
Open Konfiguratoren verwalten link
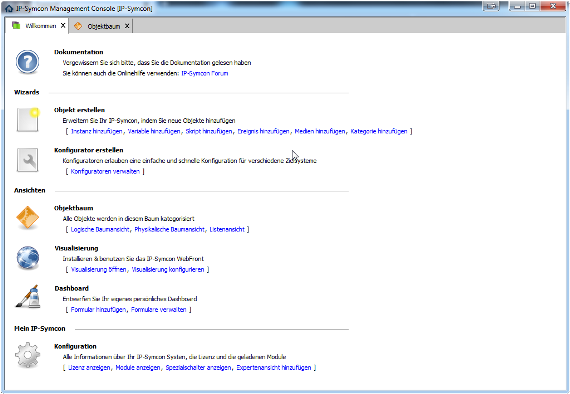point(105,171)
